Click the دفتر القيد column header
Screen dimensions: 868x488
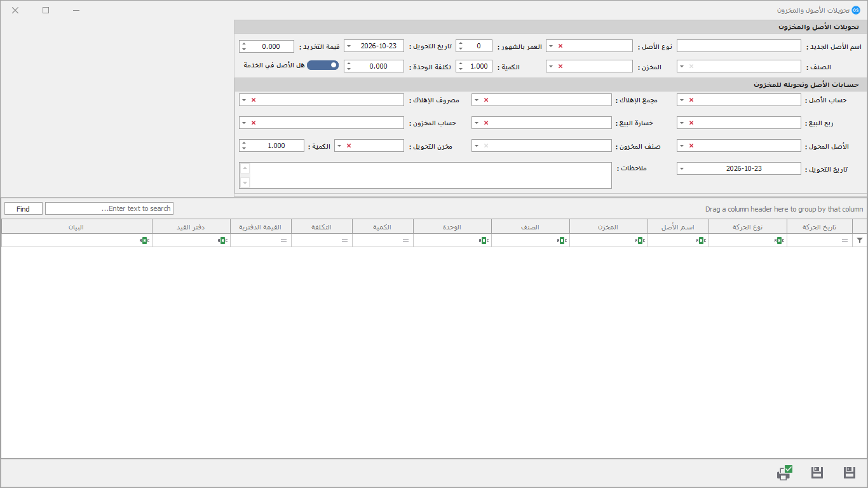tap(191, 227)
